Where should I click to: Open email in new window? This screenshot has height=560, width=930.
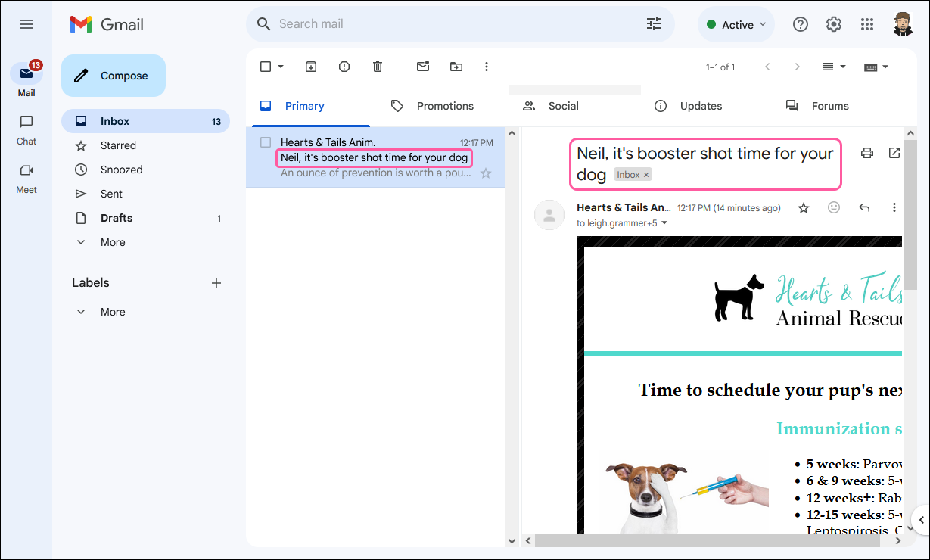[894, 153]
